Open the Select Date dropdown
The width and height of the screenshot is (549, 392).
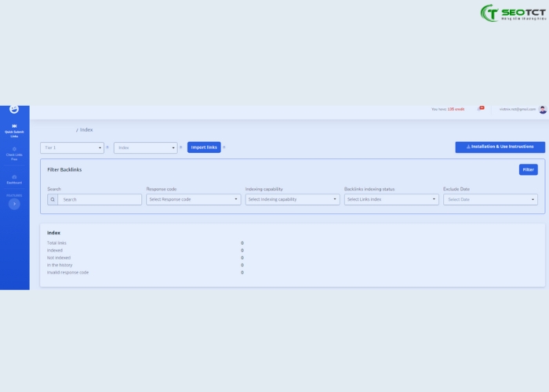[x=490, y=199]
